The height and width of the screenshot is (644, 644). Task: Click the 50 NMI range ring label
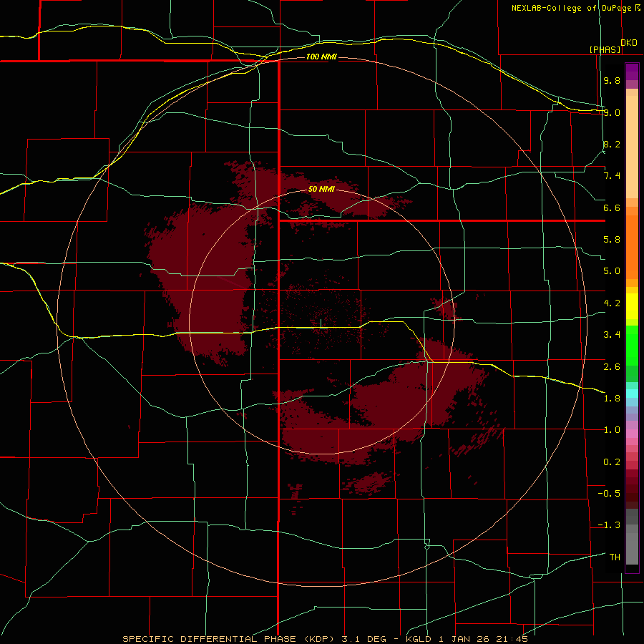pyautogui.click(x=321, y=189)
